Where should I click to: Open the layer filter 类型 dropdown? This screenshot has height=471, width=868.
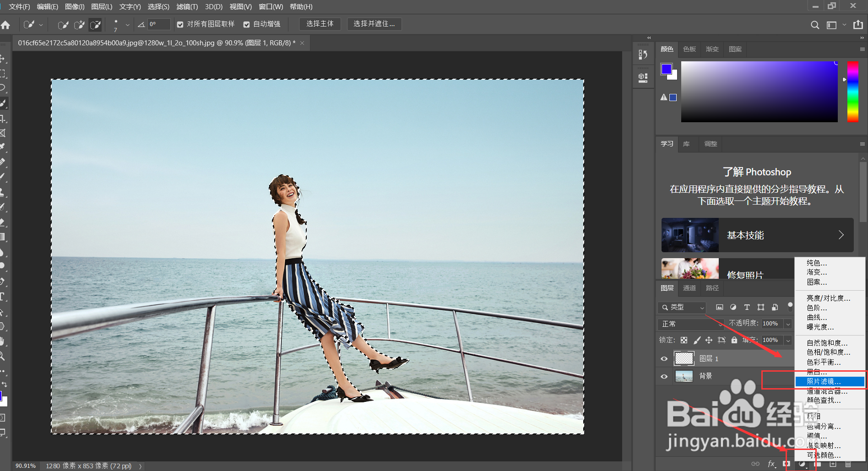click(682, 308)
